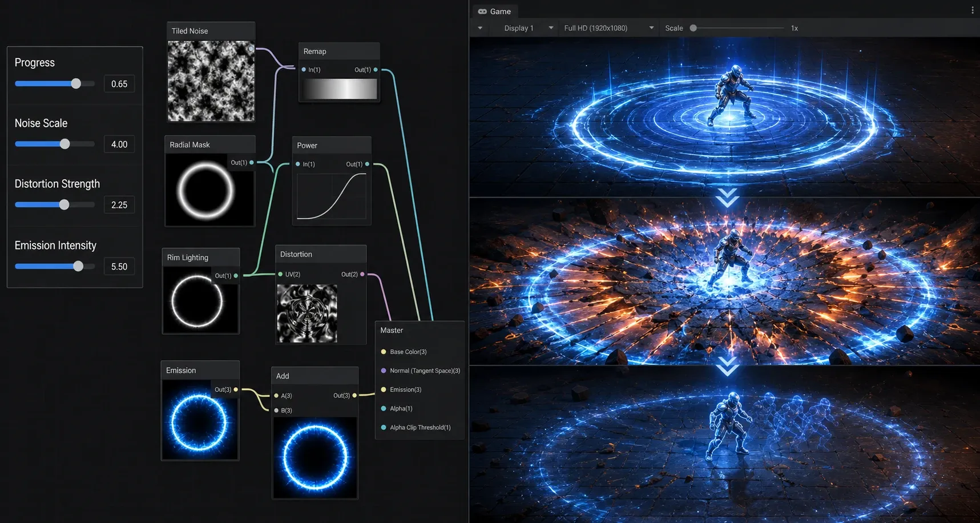
Task: Select the Add node title bar
Action: (x=315, y=376)
